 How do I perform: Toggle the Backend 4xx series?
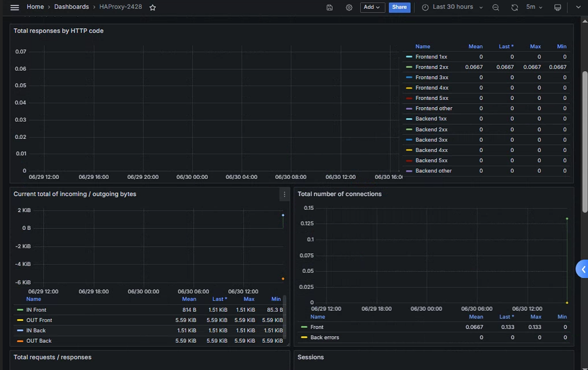tap(431, 150)
